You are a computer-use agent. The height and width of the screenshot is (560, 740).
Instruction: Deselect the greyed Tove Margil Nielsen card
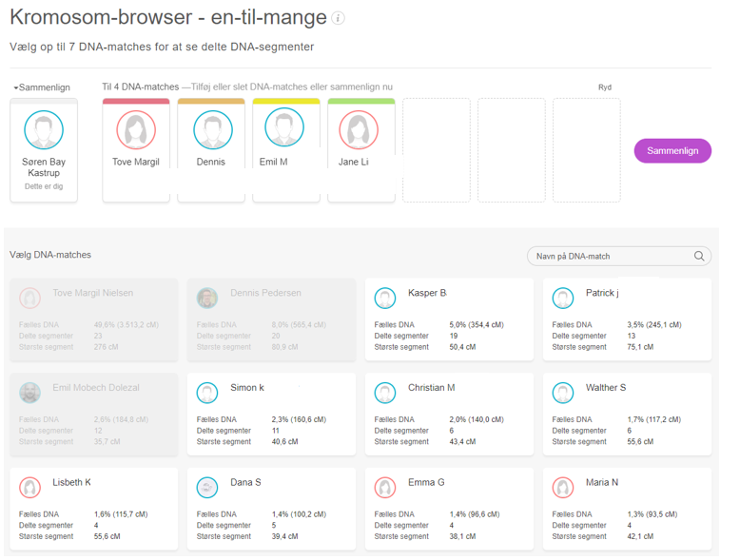tap(93, 319)
